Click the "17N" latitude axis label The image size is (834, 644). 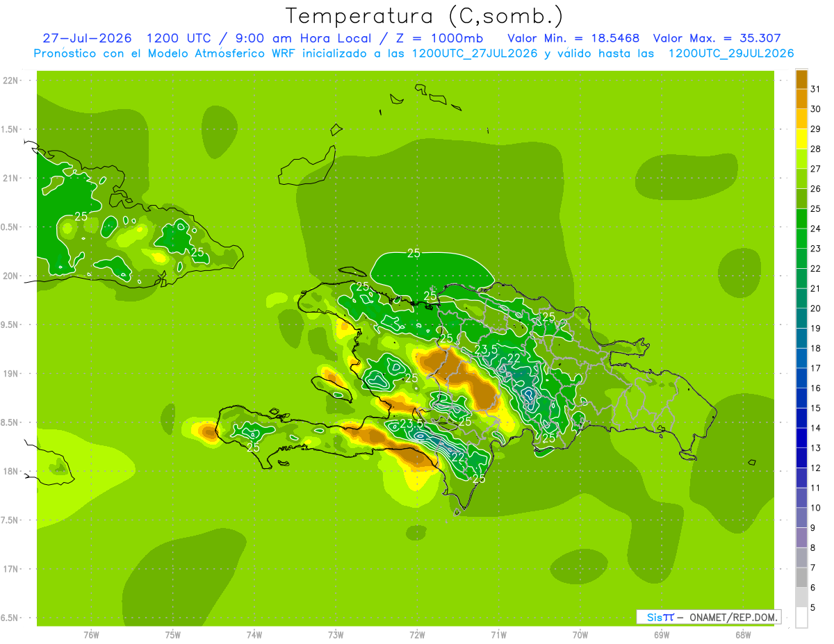10,569
